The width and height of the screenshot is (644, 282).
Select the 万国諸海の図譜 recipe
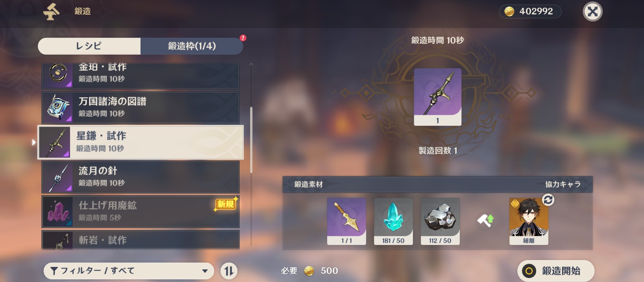(x=141, y=108)
